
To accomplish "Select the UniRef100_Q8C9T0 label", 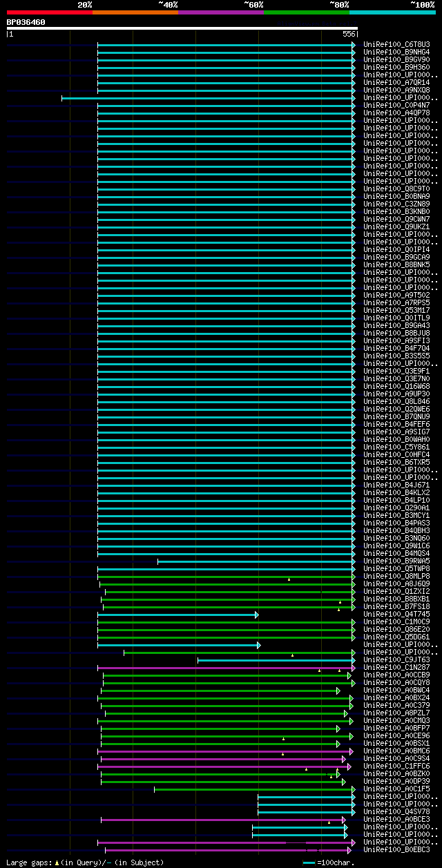I will (396, 189).
